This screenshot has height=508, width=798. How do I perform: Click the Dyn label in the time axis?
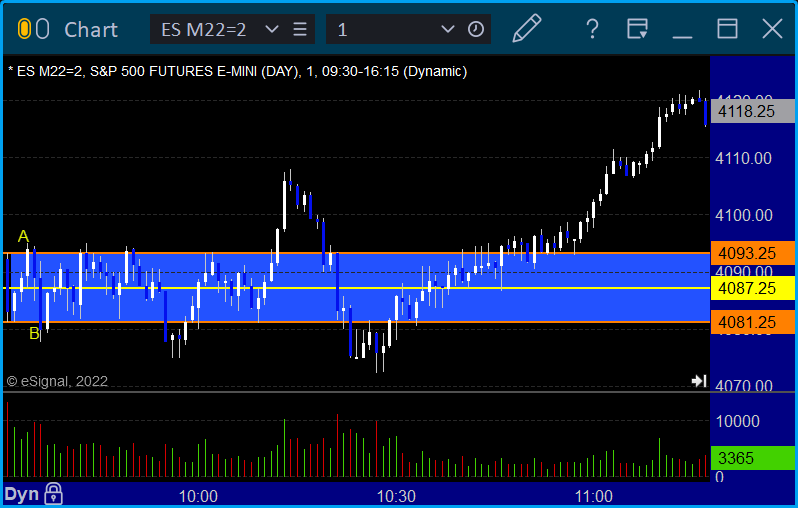point(21,494)
